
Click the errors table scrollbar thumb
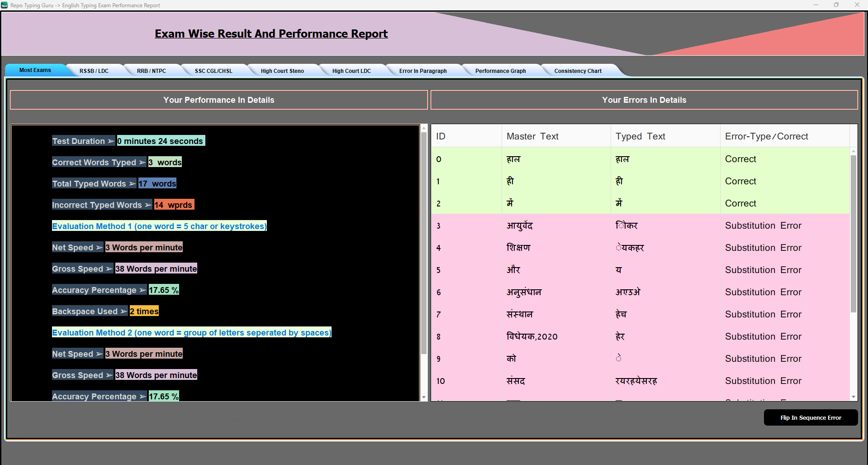(x=854, y=234)
